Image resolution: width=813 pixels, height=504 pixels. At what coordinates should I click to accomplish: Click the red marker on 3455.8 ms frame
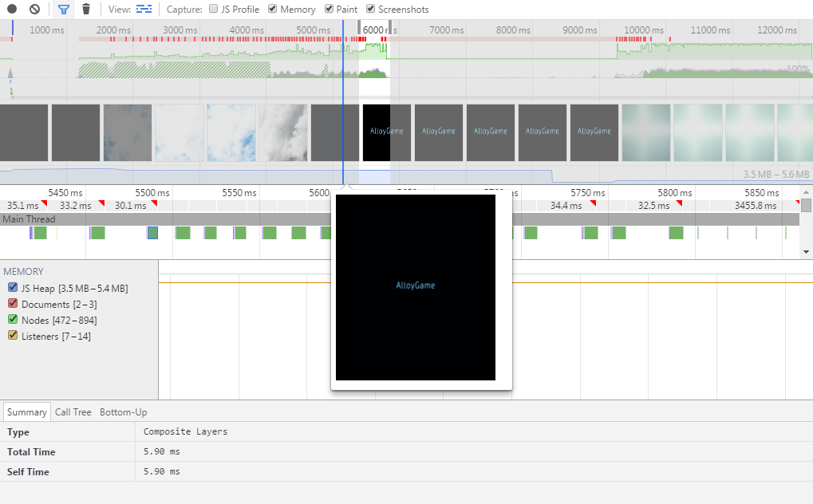click(x=796, y=203)
